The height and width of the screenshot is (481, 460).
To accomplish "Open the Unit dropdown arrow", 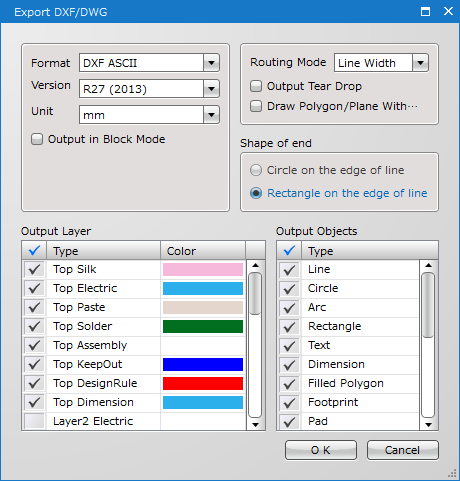I will [211, 115].
